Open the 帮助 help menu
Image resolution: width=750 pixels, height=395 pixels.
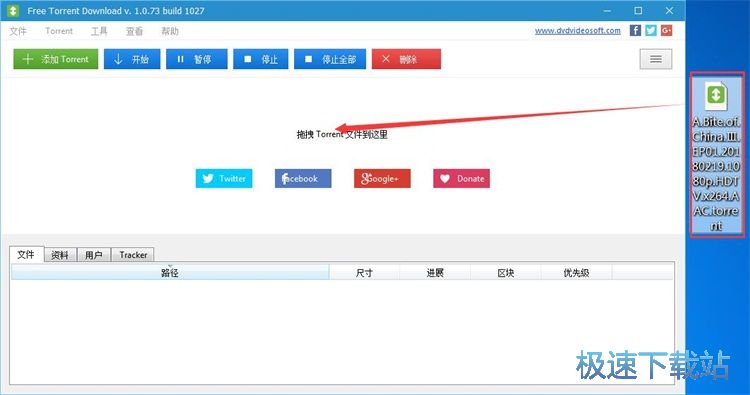pyautogui.click(x=170, y=31)
